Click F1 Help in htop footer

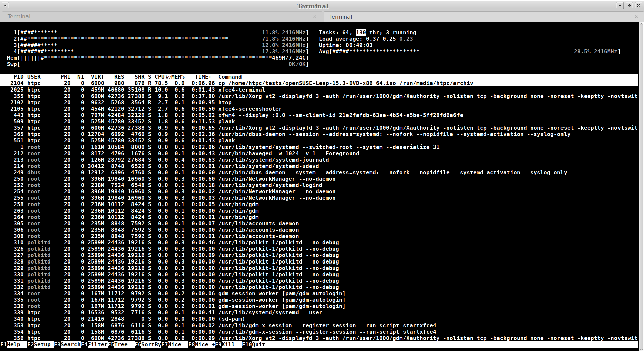pyautogui.click(x=14, y=344)
